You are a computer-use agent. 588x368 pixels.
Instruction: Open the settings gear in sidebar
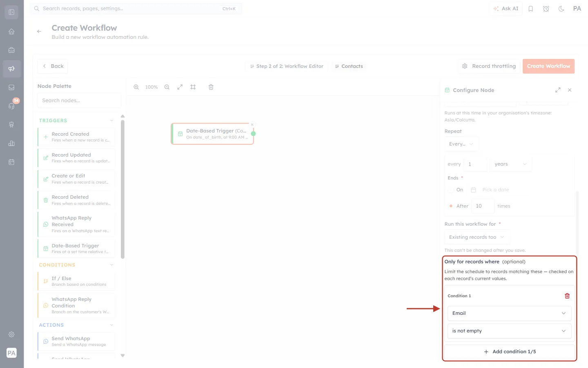coord(11,334)
